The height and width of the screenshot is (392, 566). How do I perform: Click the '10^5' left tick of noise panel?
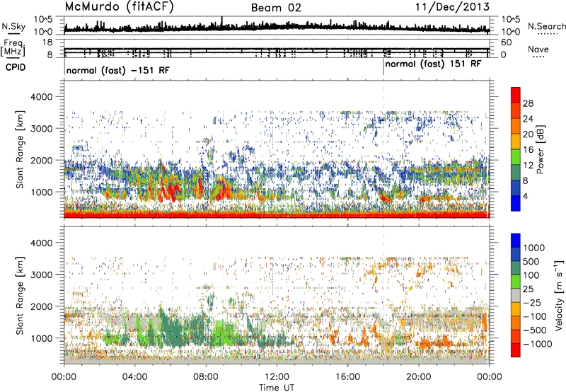(x=43, y=19)
